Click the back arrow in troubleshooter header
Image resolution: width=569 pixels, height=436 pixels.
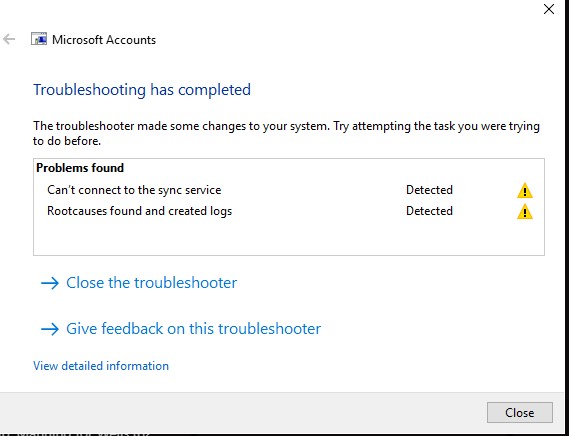(x=9, y=39)
